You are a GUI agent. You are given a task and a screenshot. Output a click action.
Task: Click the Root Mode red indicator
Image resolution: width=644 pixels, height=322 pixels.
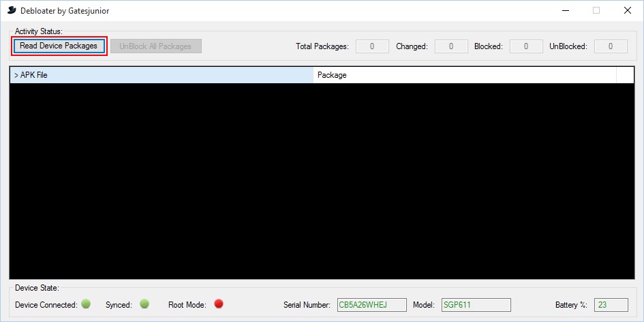[219, 304]
